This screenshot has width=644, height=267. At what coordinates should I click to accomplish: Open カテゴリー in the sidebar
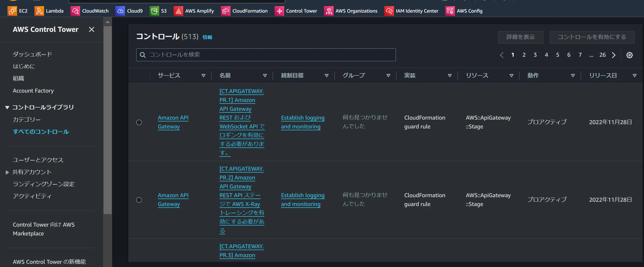27,120
